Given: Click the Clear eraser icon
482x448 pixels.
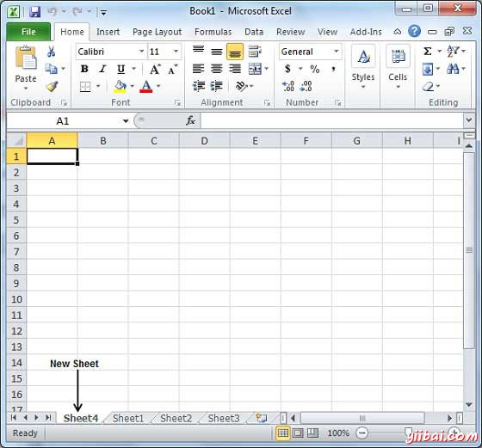Looking at the screenshot, I should point(428,86).
